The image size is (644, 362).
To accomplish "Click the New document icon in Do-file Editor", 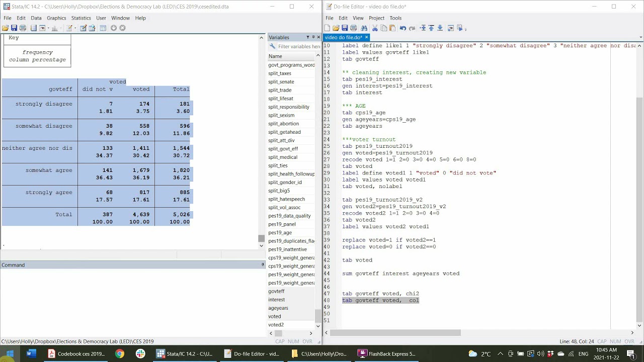I will [328, 28].
